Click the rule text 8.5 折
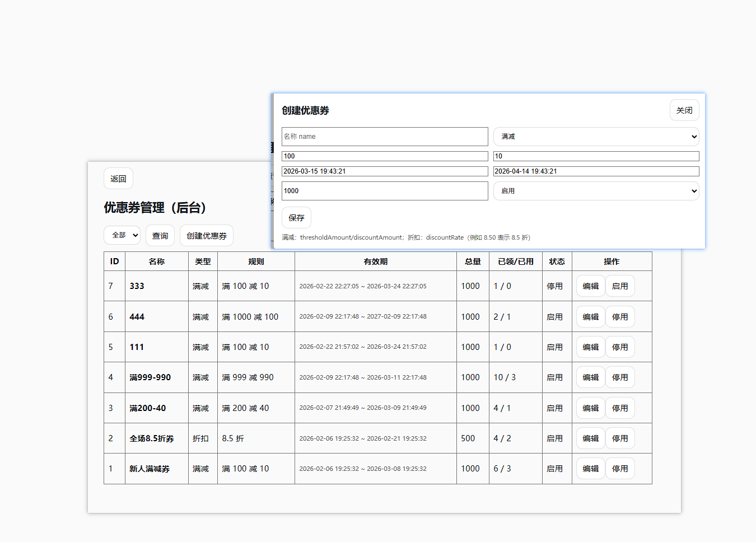Screen dimensions: 756x542 point(233,438)
